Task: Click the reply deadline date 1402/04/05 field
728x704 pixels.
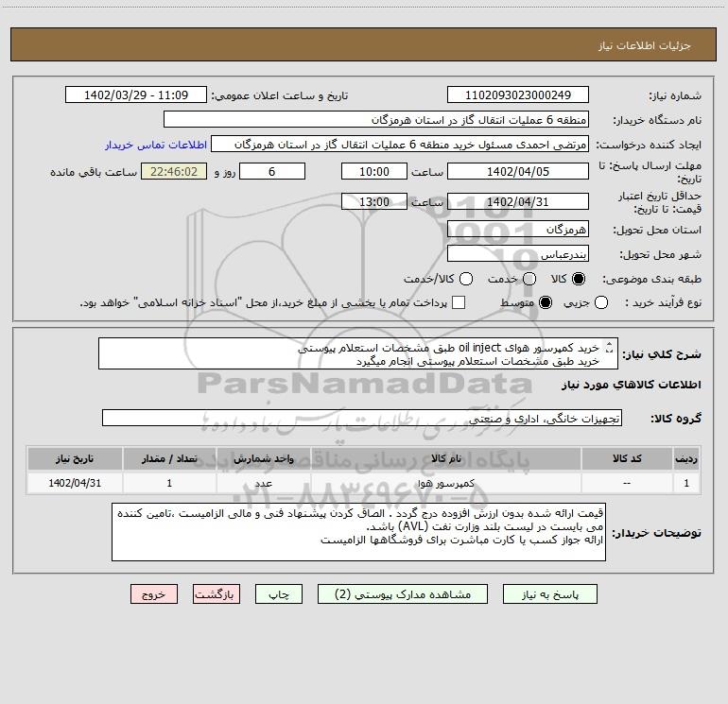Action: (518, 171)
